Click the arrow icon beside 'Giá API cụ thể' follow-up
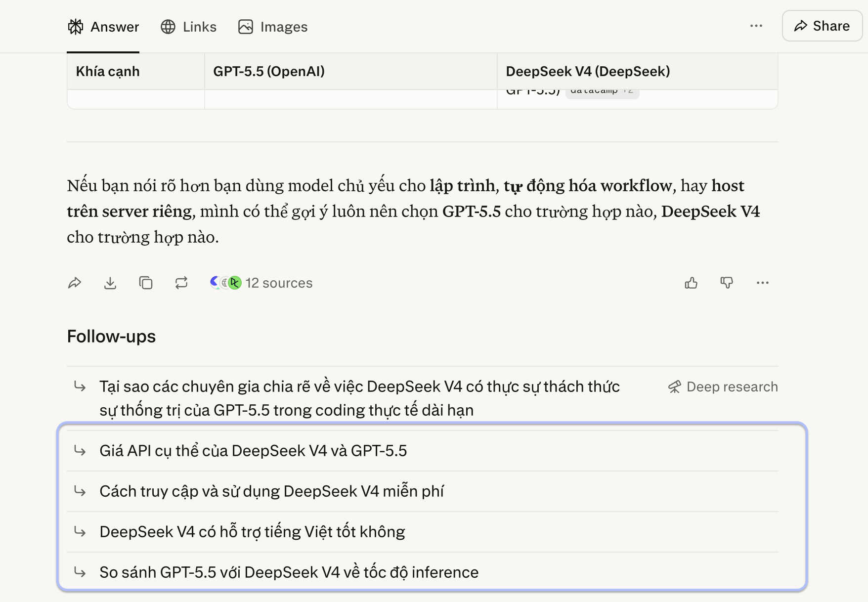This screenshot has height=602, width=868. (x=80, y=450)
